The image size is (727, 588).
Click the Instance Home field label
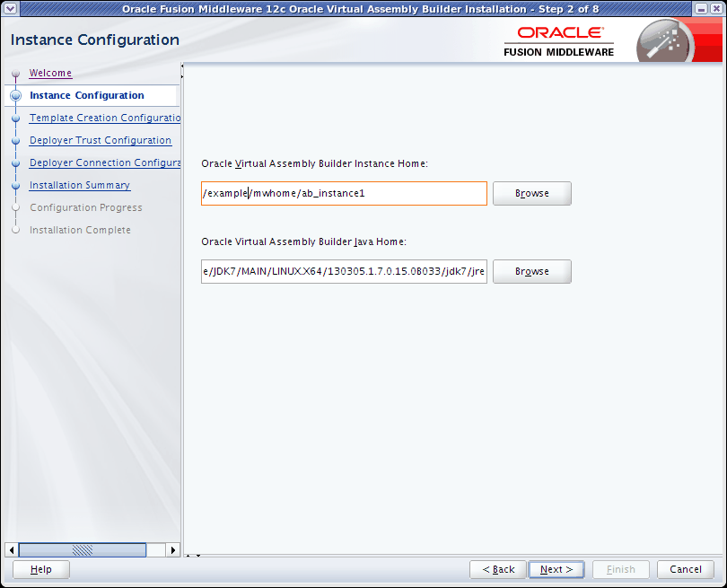click(x=314, y=163)
